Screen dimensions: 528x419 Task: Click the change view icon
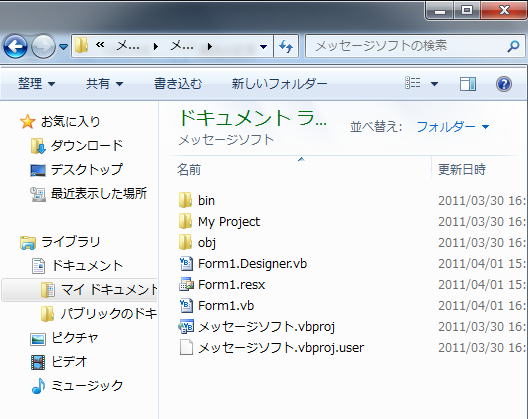coord(412,83)
